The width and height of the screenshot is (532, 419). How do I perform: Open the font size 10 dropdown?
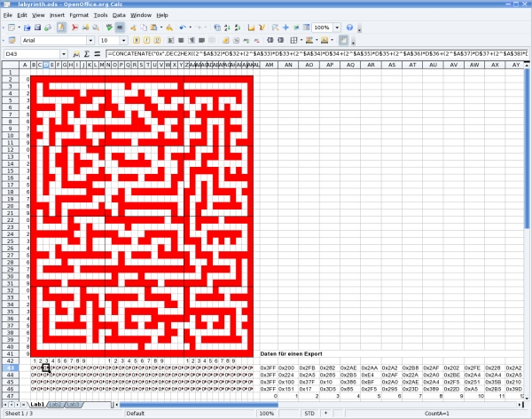point(124,40)
